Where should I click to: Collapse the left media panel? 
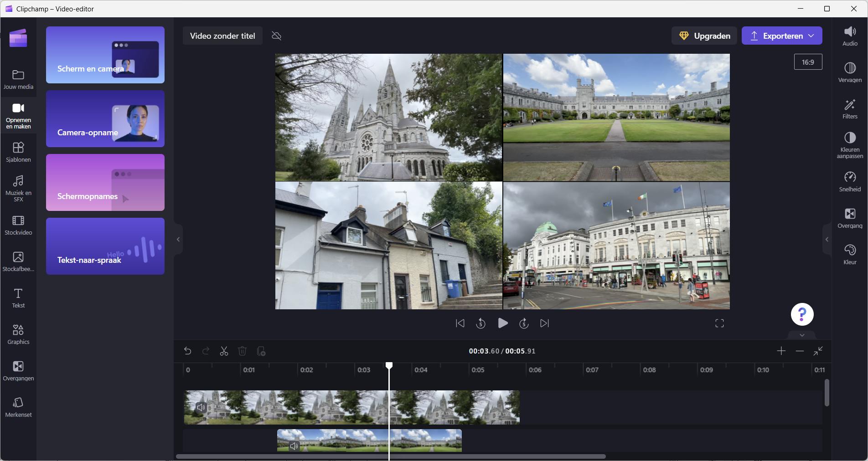coord(178,240)
